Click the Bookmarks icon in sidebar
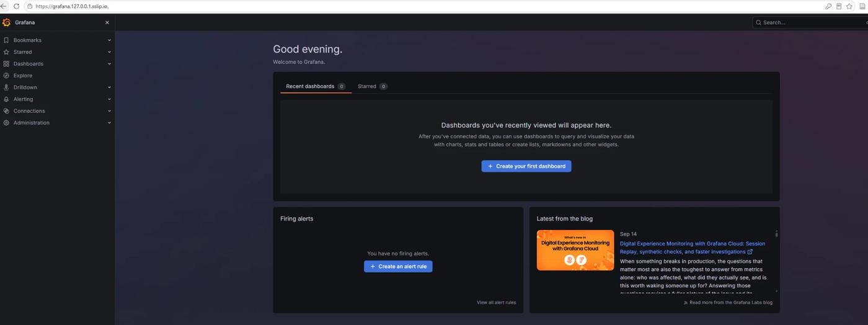The image size is (868, 325). click(6, 40)
